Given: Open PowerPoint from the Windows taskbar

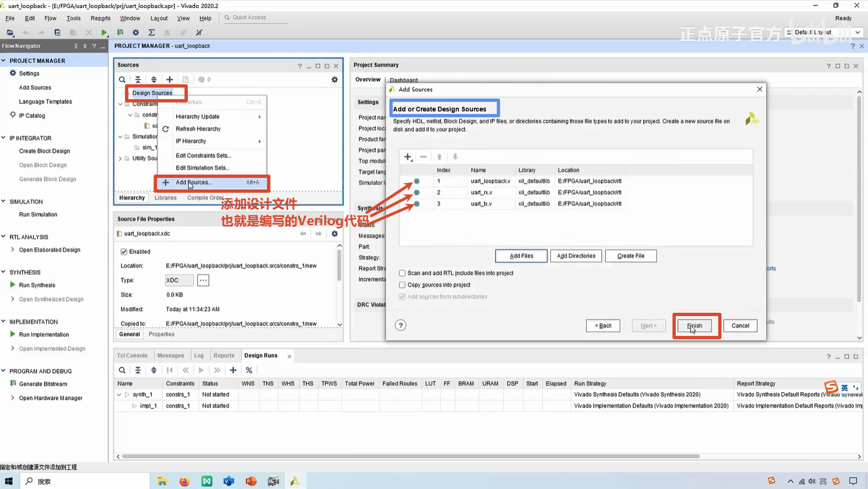Looking at the screenshot, I should tap(251, 481).
